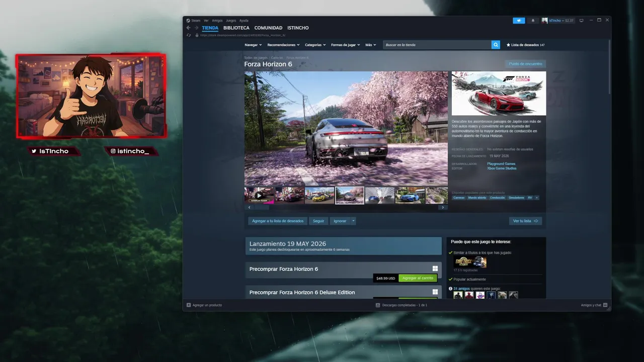Open the Ver menu

click(206, 21)
